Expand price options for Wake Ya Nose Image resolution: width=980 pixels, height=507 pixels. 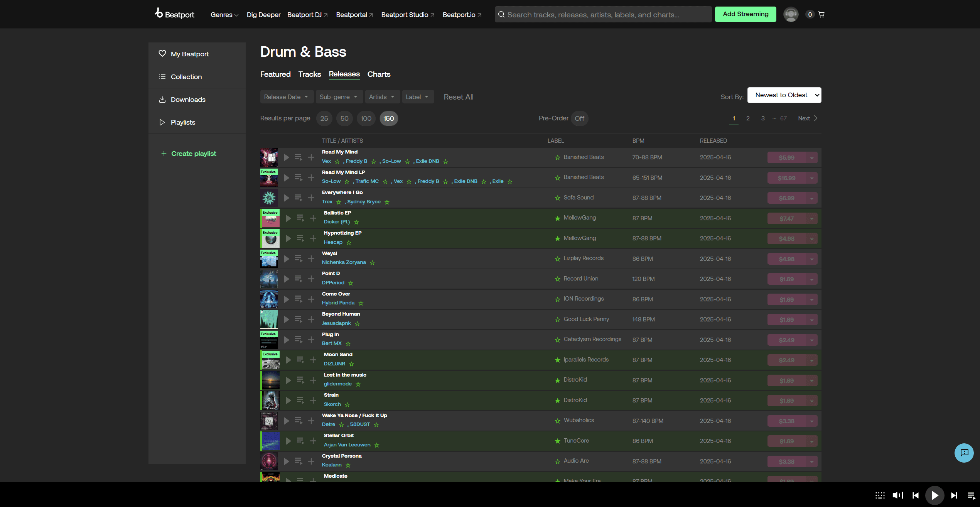812,421
